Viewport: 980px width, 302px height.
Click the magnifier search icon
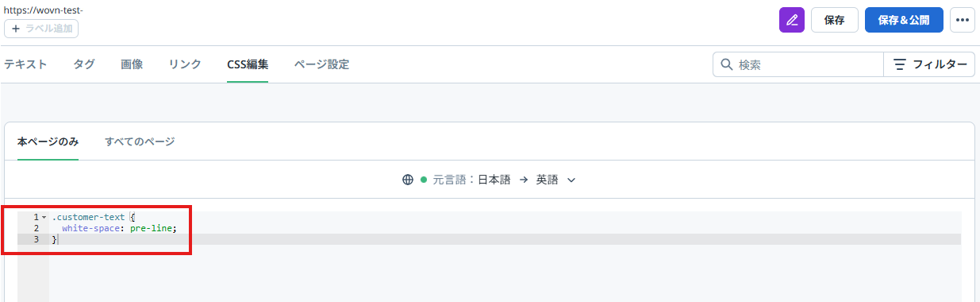(726, 64)
